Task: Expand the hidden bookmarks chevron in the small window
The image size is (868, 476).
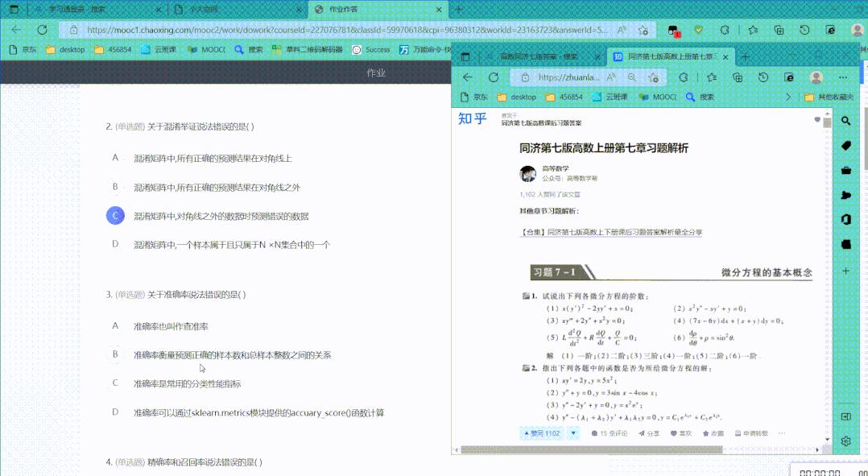Action: pyautogui.click(x=787, y=97)
